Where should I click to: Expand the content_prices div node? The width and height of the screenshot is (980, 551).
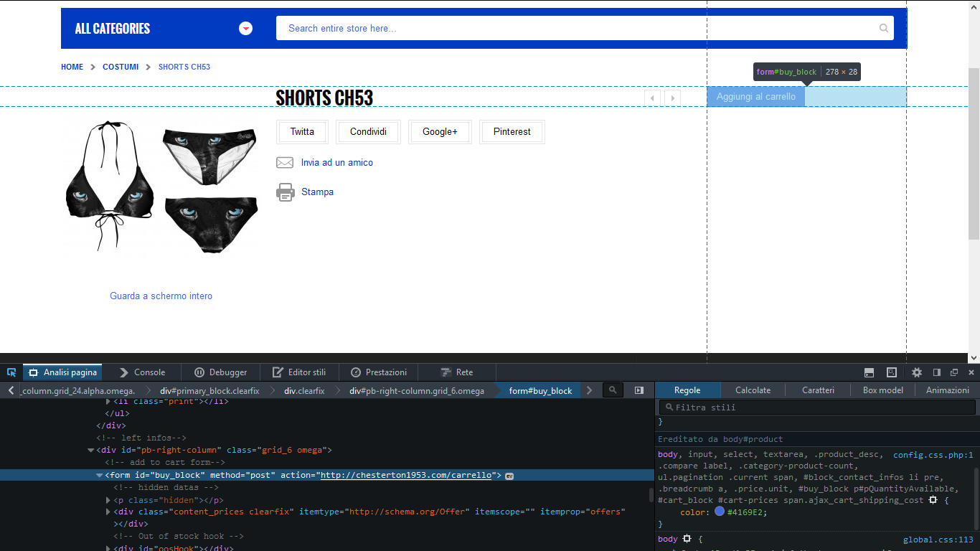[109, 512]
